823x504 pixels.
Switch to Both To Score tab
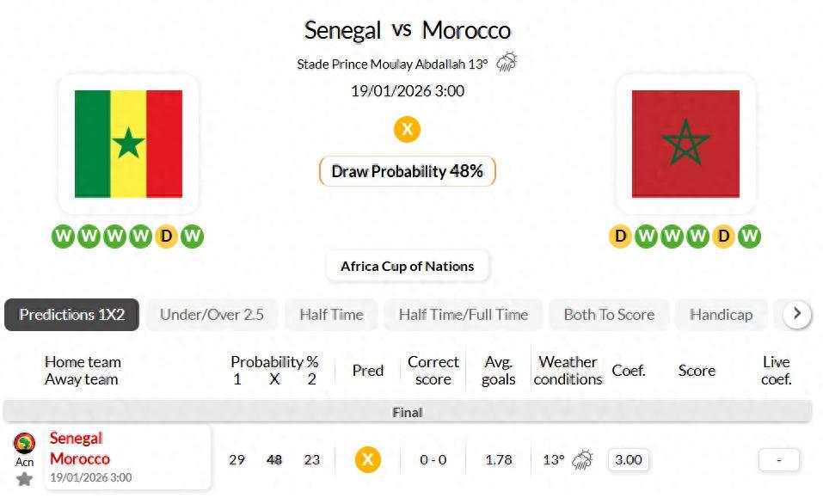pos(609,315)
